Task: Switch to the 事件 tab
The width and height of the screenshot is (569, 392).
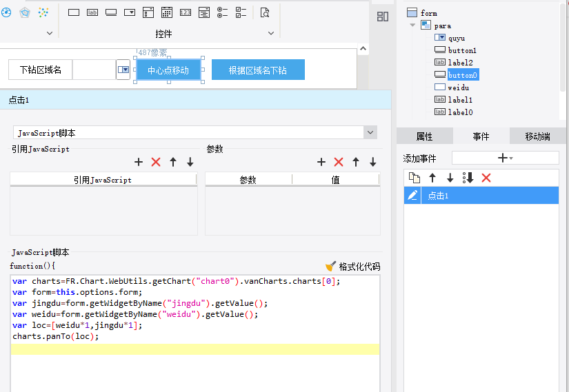Action: [481, 136]
